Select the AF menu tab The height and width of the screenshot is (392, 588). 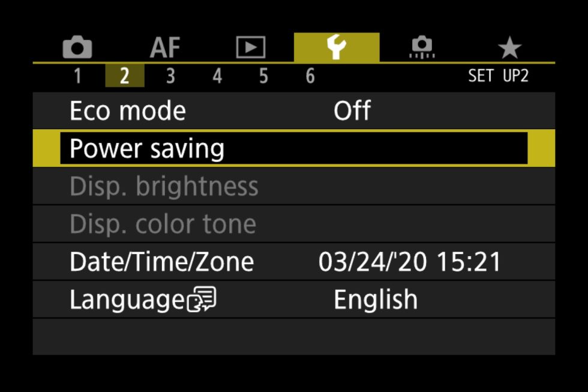tap(165, 47)
